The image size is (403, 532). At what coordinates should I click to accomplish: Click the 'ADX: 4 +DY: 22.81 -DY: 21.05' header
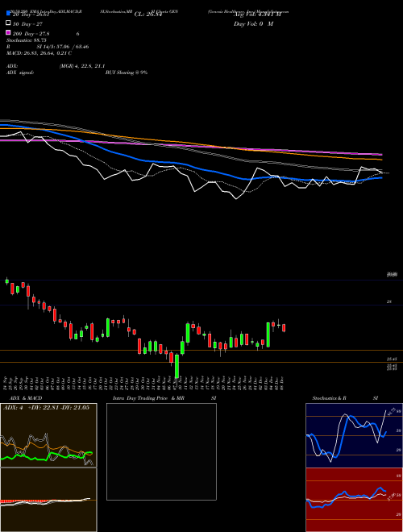point(46,408)
